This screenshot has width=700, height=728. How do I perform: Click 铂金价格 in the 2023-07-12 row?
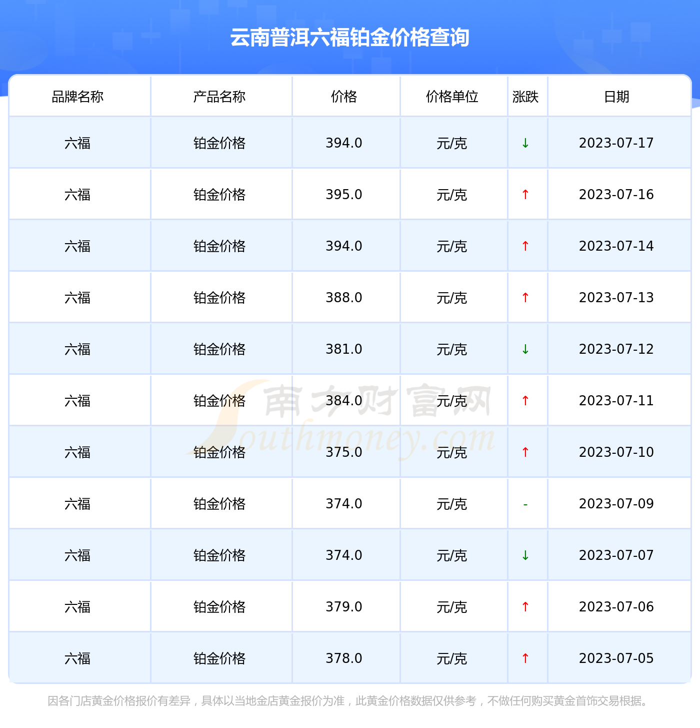coord(219,350)
